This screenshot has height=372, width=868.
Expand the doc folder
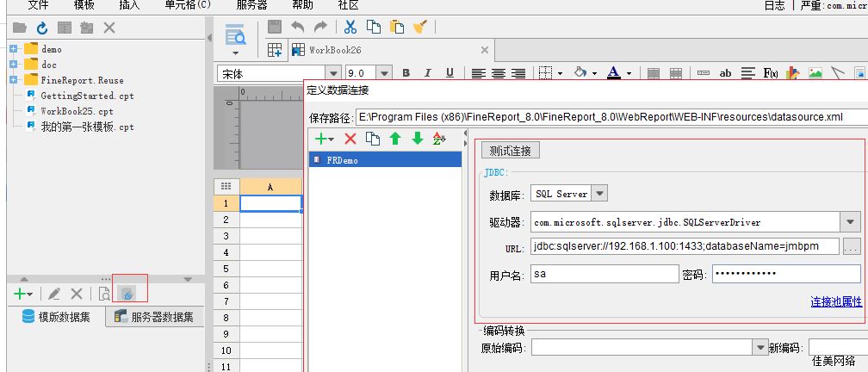13,65
